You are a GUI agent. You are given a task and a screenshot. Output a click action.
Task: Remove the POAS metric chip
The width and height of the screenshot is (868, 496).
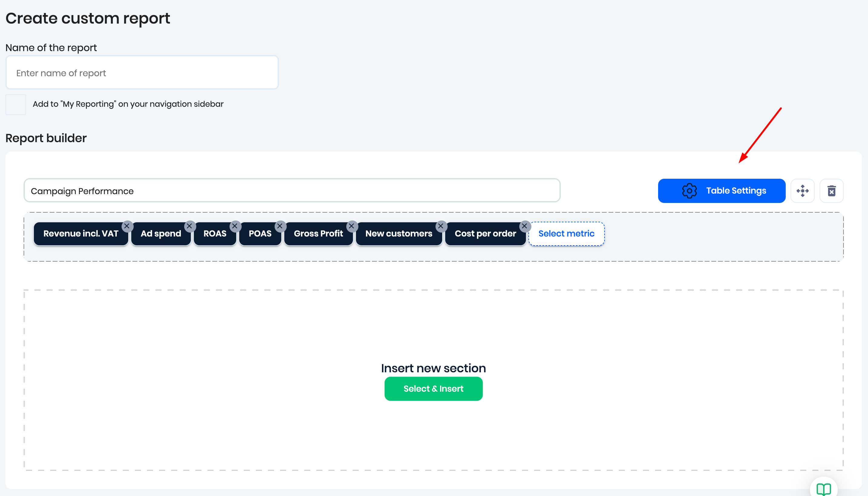tap(280, 226)
